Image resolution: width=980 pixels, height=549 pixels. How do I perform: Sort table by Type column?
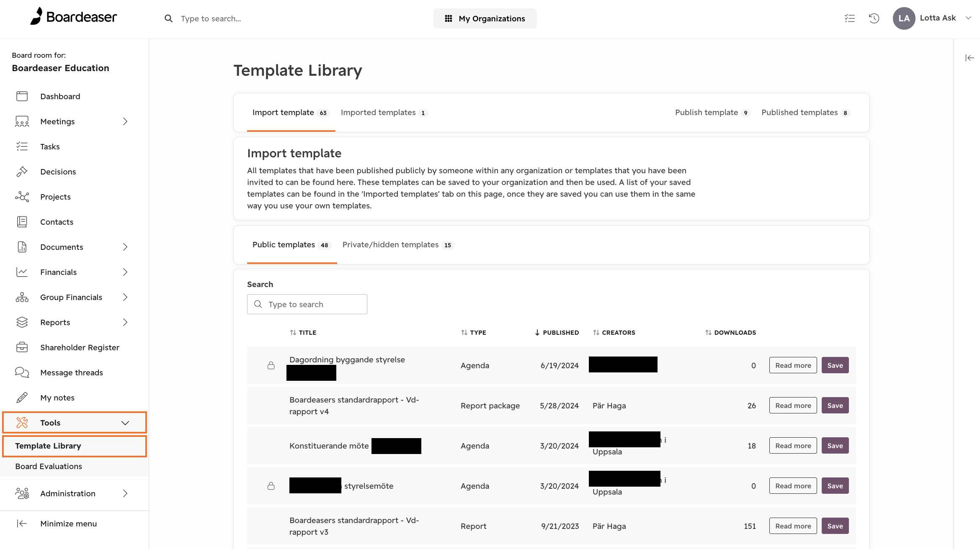tap(473, 332)
